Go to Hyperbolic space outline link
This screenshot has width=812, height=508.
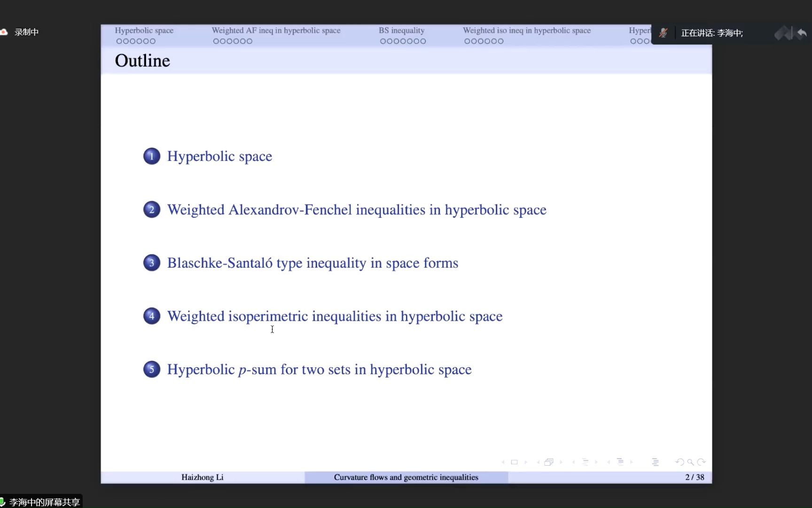point(219,157)
